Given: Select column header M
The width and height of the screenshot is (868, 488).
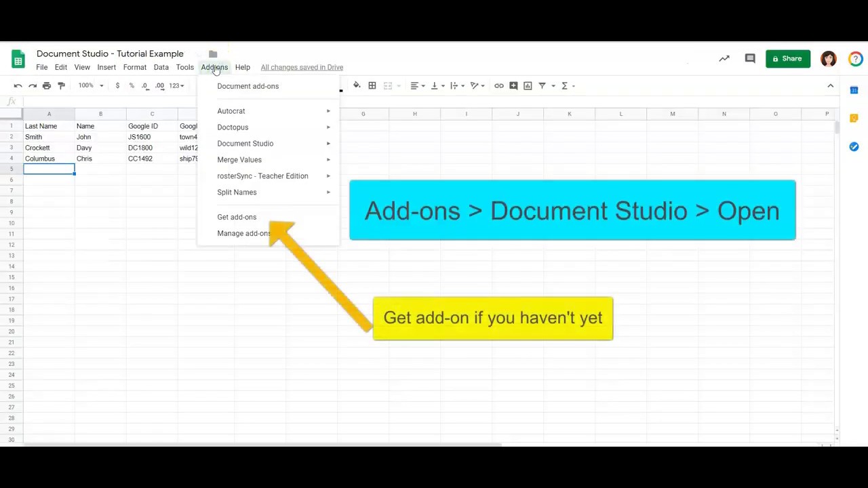Looking at the screenshot, I should click(x=672, y=114).
